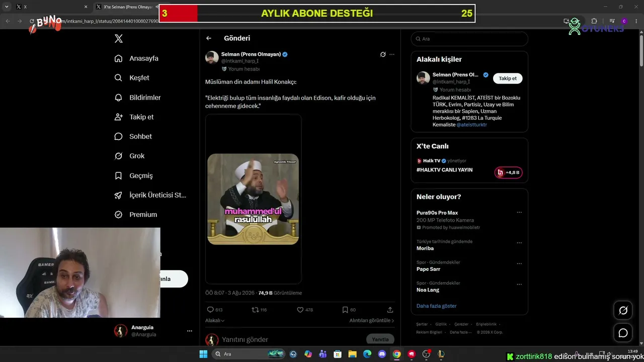The width and height of the screenshot is (644, 362).
Task: Join the +4,8 B live listeners badge
Action: click(509, 172)
